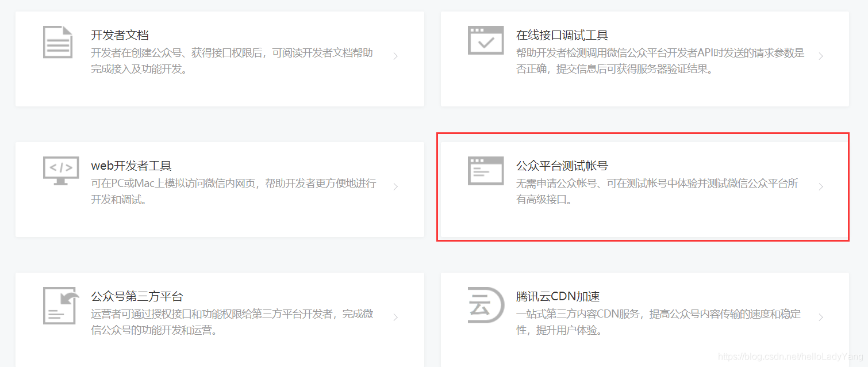Click the description starting 运营者可通过授权接口
This screenshot has height=367, width=868.
(232, 322)
